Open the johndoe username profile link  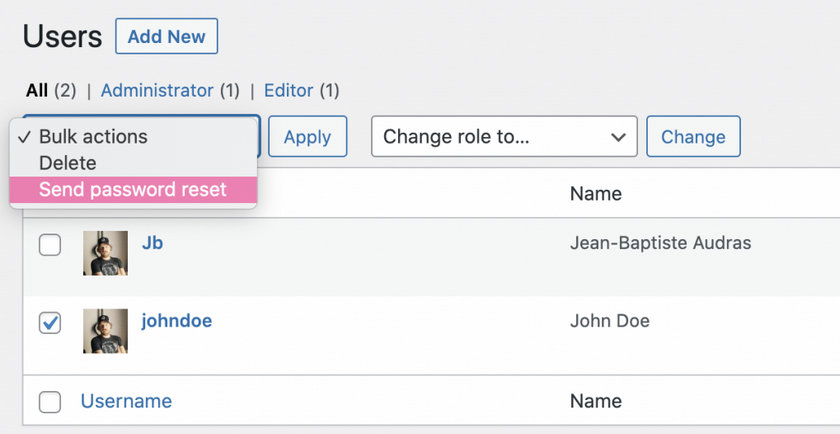(176, 321)
